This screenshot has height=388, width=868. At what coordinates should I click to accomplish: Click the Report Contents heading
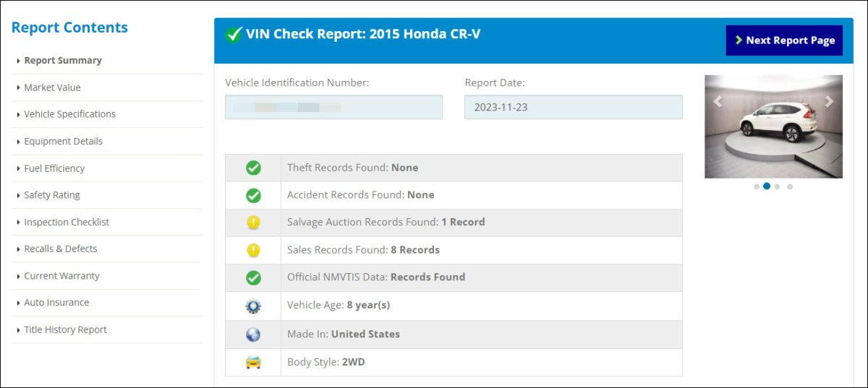(x=69, y=27)
